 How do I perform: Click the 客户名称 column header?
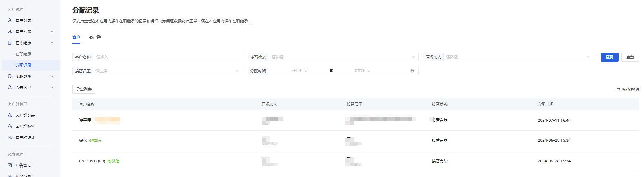(x=87, y=104)
